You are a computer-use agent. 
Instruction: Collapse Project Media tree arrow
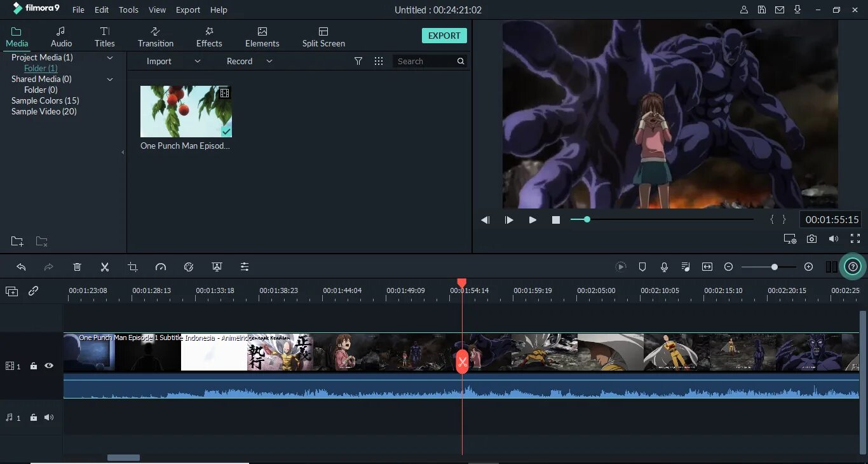tap(110, 58)
